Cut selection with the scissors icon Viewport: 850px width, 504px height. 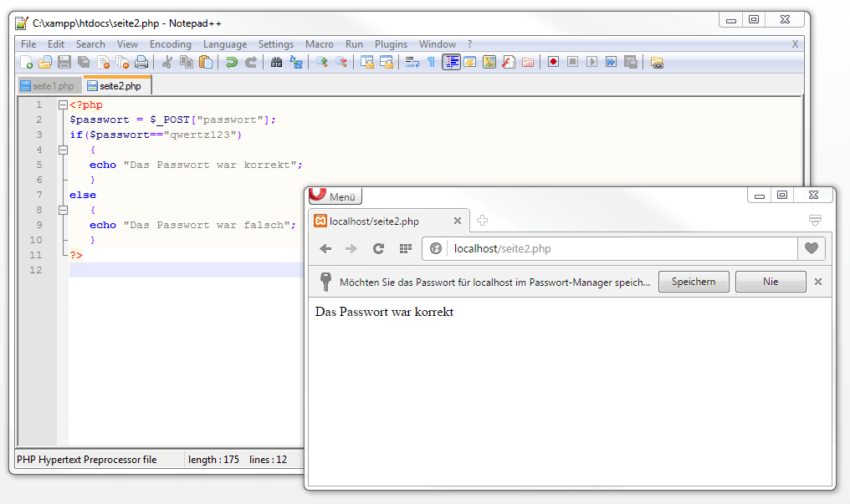coord(167,62)
